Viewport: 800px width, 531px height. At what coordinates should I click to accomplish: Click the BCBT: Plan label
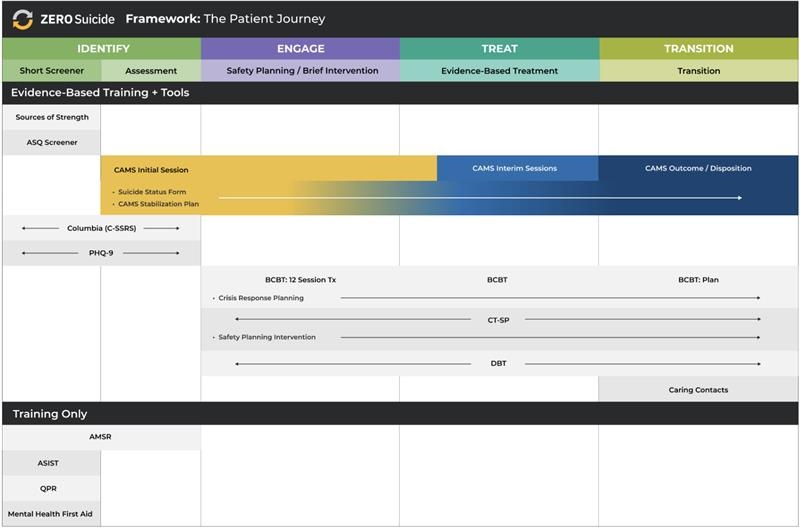(x=698, y=280)
